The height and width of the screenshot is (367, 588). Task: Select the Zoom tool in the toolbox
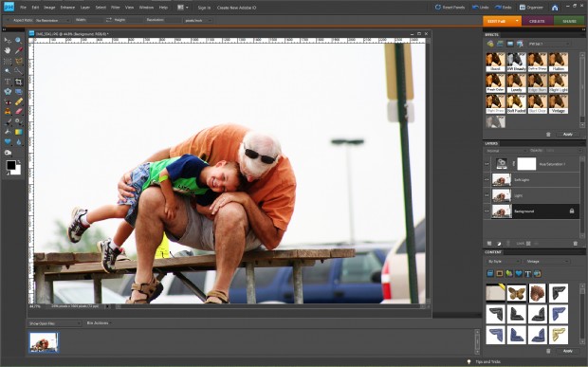(x=18, y=40)
